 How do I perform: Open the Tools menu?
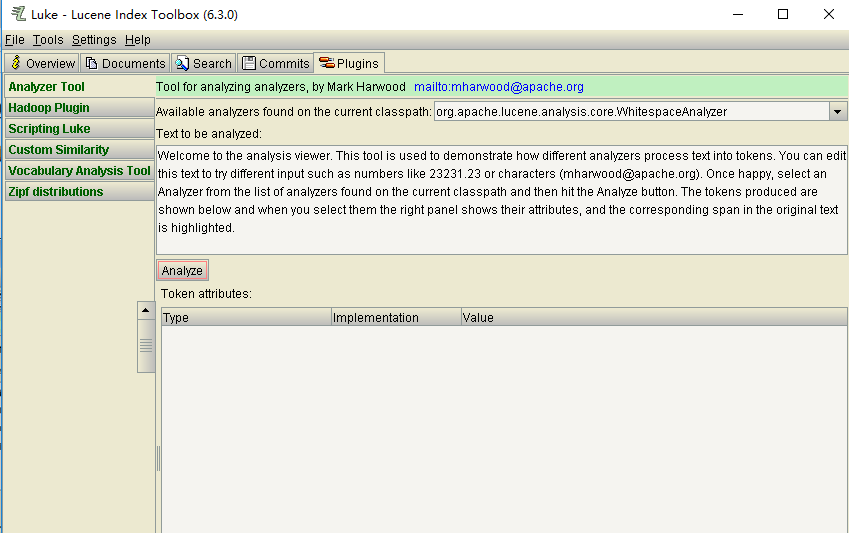click(x=48, y=40)
